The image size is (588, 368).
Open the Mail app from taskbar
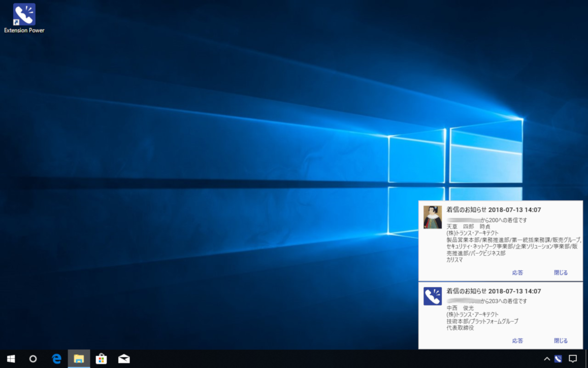tap(124, 359)
